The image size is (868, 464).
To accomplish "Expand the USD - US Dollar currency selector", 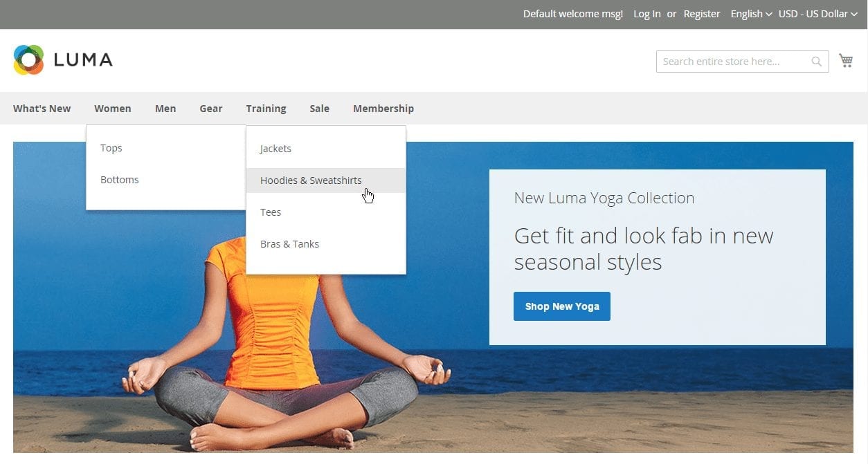I will coord(817,13).
